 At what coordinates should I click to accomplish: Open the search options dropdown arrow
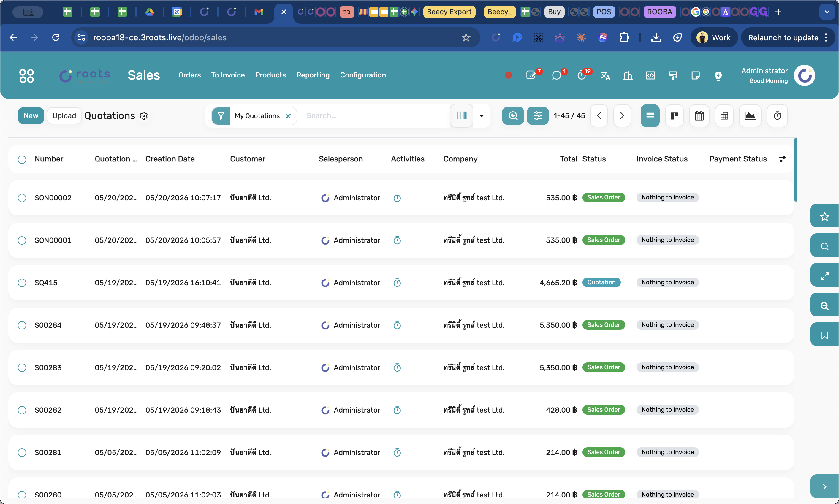tap(481, 116)
